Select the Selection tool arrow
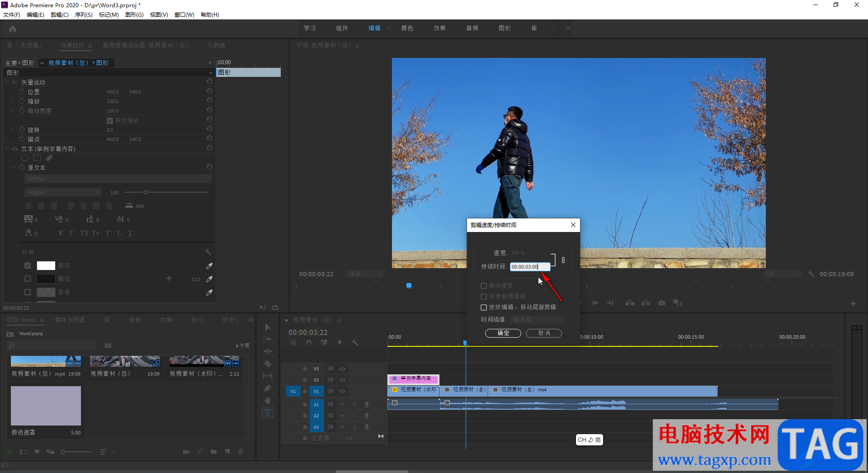Screen dimensions: 868x473 [268, 327]
